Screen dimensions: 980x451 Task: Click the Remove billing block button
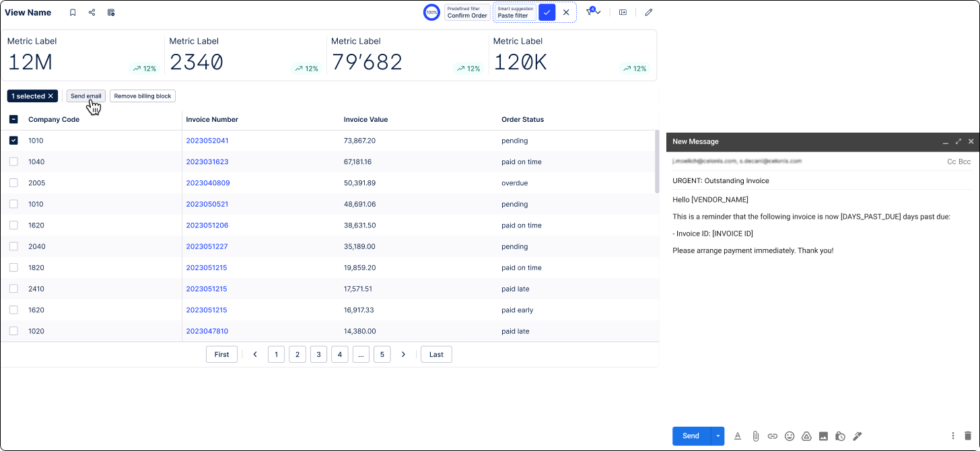tap(143, 96)
